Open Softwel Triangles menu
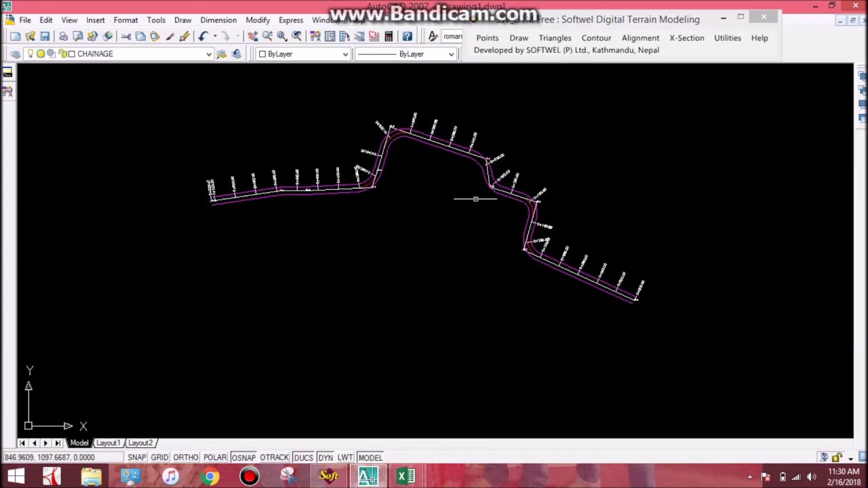This screenshot has width=868, height=488. point(555,38)
